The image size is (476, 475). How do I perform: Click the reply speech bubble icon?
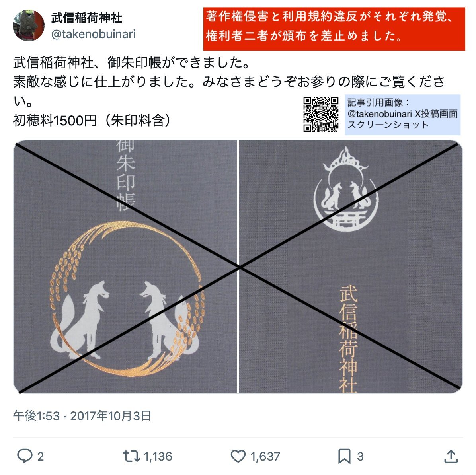tap(25, 456)
